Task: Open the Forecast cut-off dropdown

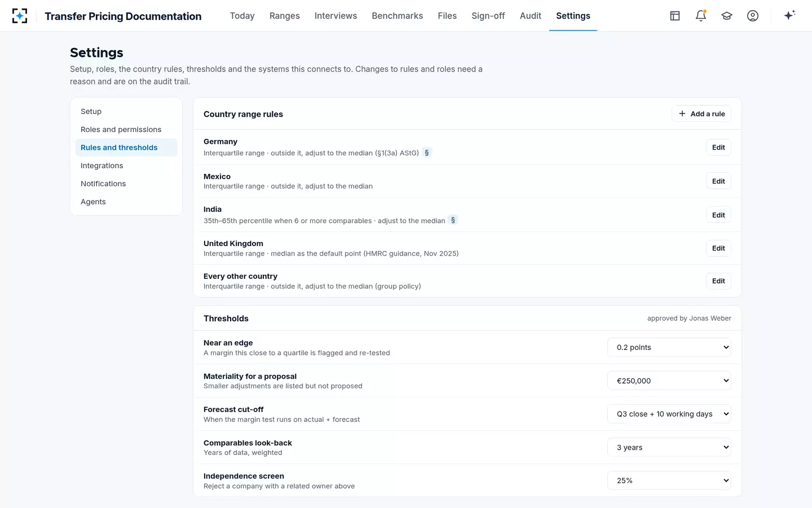Action: (x=669, y=414)
